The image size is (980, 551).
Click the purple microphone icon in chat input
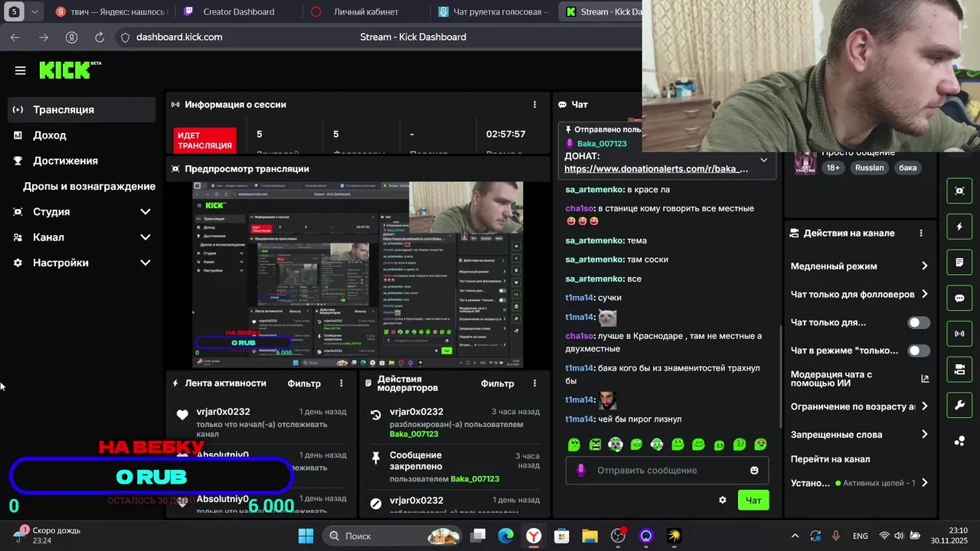click(x=580, y=470)
